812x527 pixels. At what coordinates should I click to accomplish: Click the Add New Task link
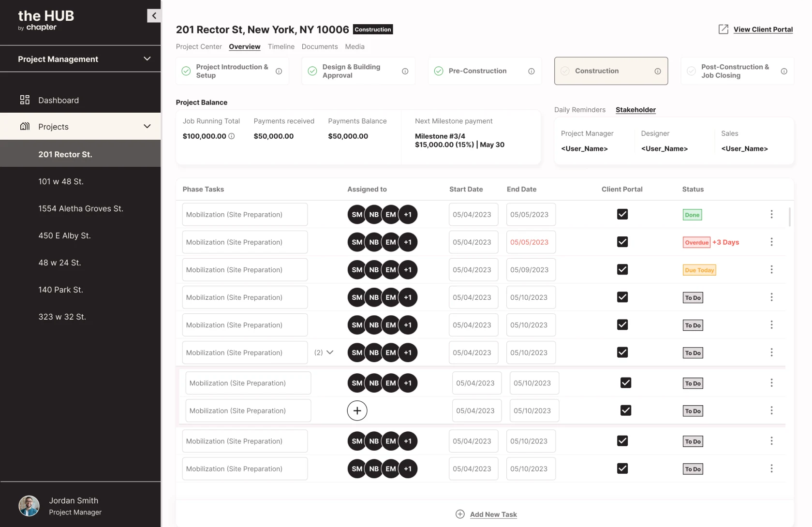point(493,514)
